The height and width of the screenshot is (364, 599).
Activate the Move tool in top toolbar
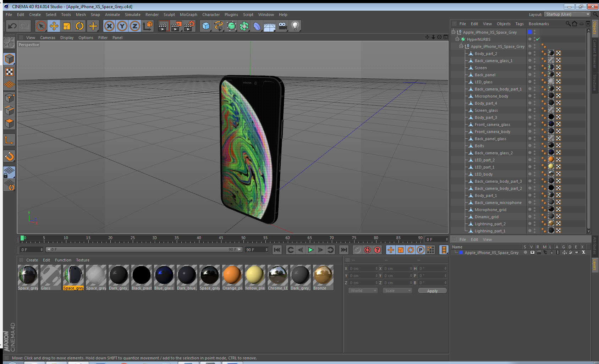pos(54,26)
